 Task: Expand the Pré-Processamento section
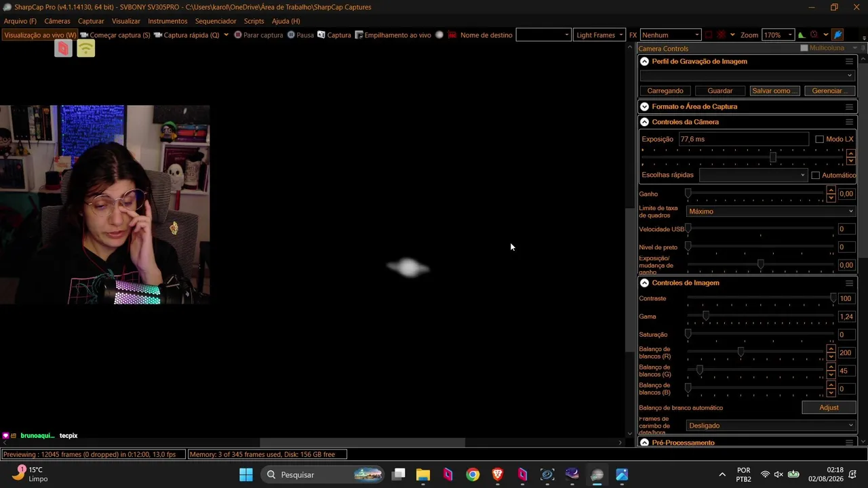[x=644, y=443]
